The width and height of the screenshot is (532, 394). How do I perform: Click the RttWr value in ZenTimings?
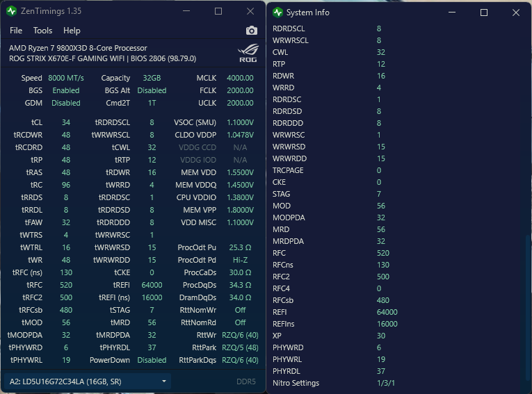point(240,335)
